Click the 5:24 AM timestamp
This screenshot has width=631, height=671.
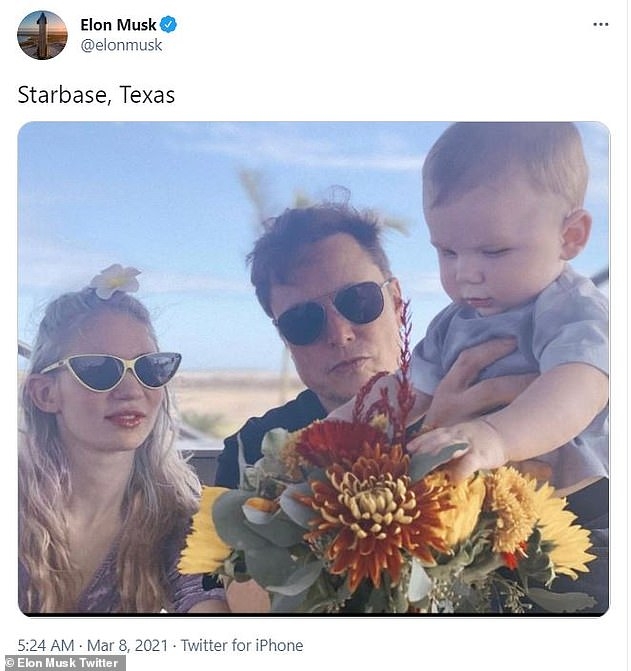tap(45, 645)
